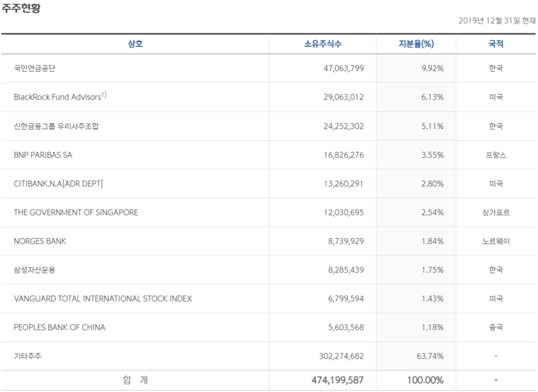Click nationality 싱가포르
Image resolution: width=538 pixels, height=392 pixels.
click(496, 212)
